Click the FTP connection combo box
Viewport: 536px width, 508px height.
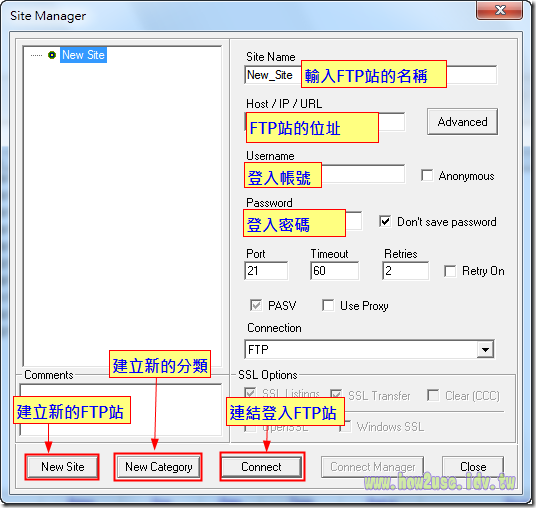pyautogui.click(x=369, y=349)
